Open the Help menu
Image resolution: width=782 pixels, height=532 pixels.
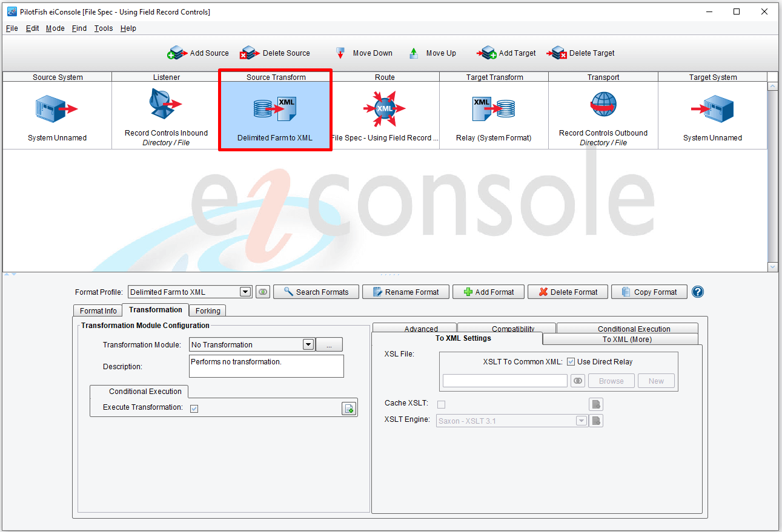coord(128,28)
